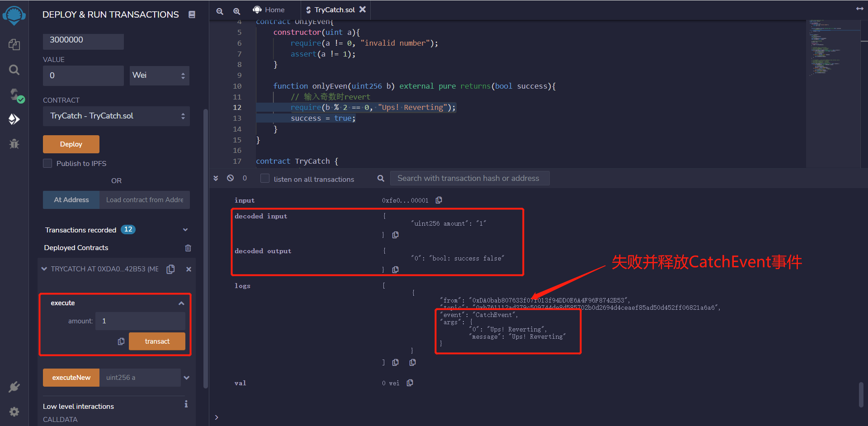Screen dimensions: 868x426
Task: Select the TryCatch.sol tab
Action: (335, 9)
